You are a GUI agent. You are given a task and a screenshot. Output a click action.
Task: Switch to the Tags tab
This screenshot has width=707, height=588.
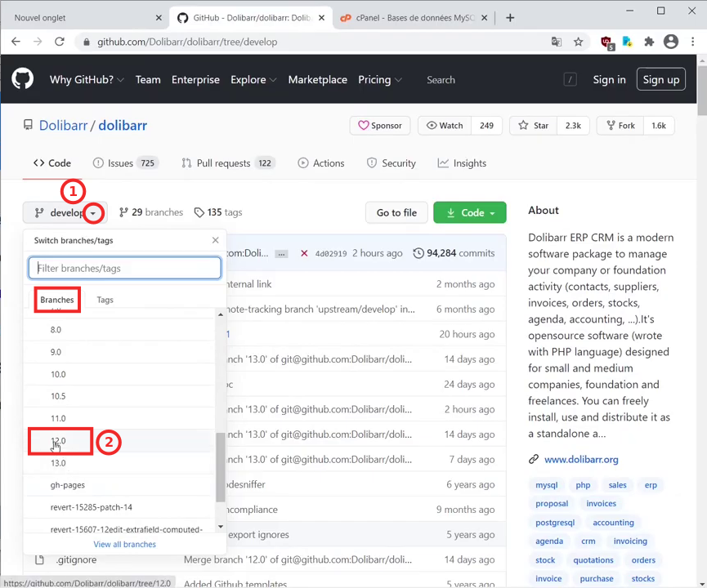point(105,300)
